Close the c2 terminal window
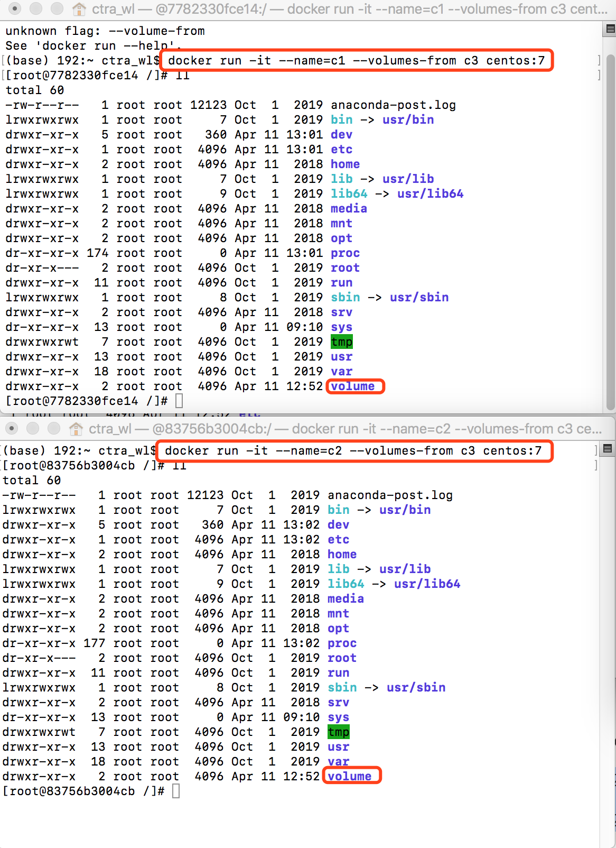The height and width of the screenshot is (848, 616). [x=13, y=428]
